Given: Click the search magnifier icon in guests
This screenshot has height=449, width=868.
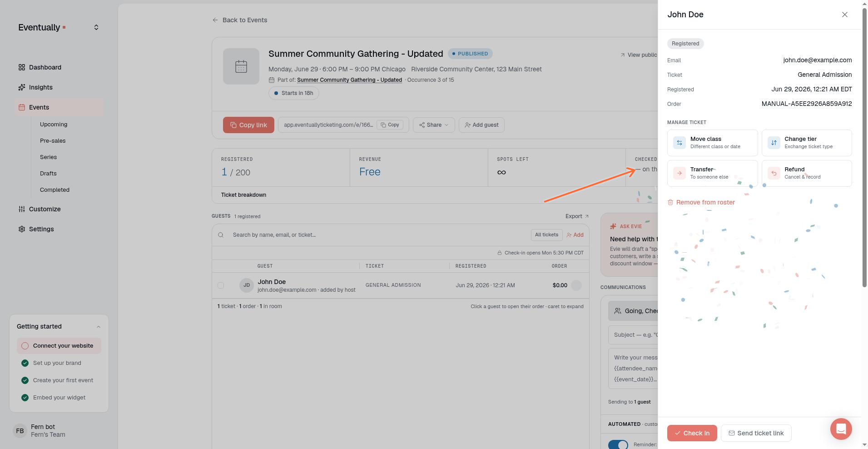Looking at the screenshot, I should 221,235.
